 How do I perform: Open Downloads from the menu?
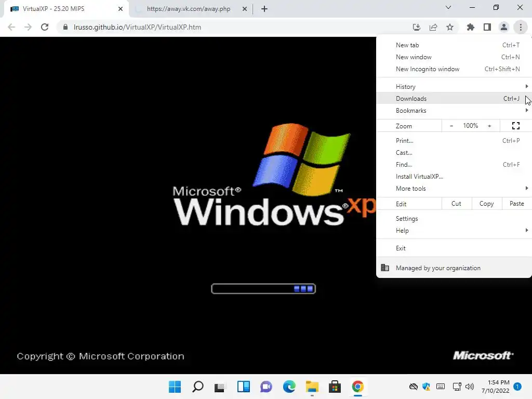[x=454, y=98]
